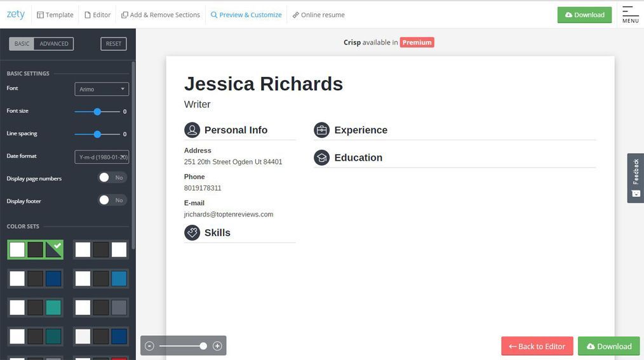Image resolution: width=644 pixels, height=360 pixels.
Task: Select the teal color set swatch
Action: tap(36, 307)
